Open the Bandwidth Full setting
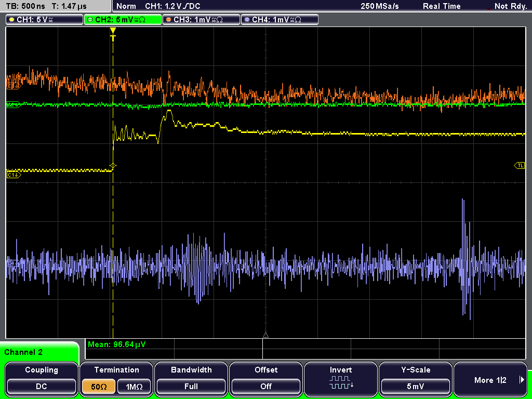The image size is (532, 399). [191, 387]
